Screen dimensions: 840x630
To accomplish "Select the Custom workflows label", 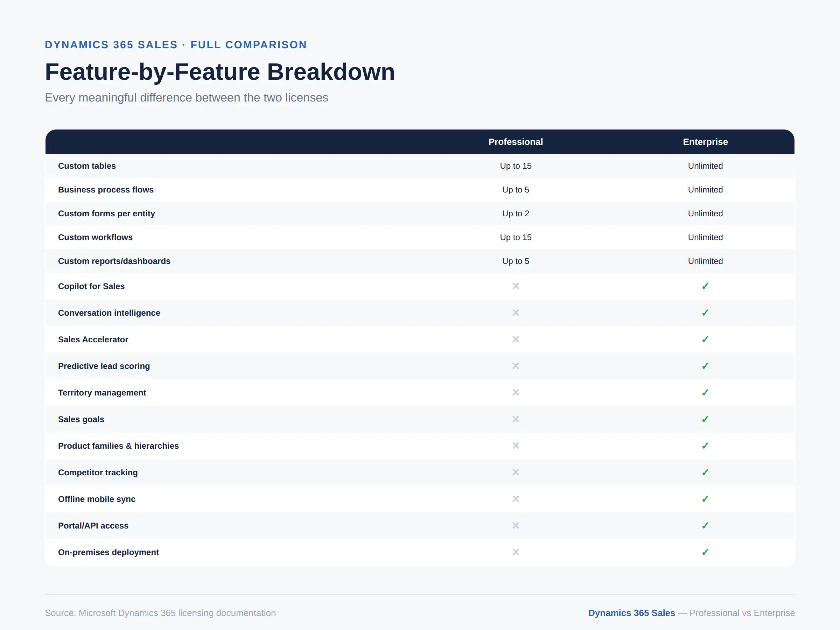I will click(x=95, y=237).
